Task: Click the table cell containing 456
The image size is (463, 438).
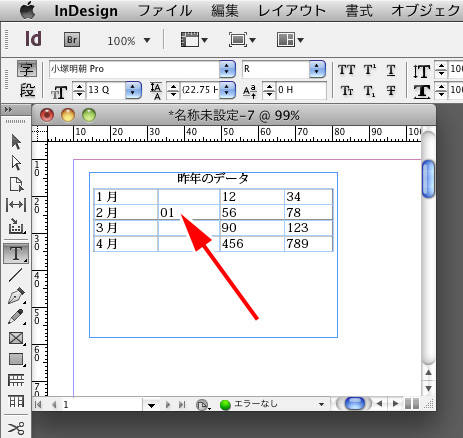Action: coord(252,243)
